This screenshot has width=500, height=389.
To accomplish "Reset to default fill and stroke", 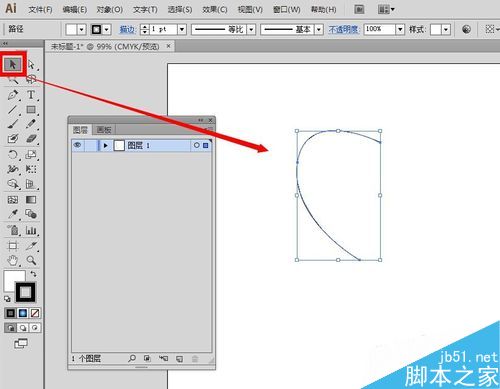I will (7, 299).
